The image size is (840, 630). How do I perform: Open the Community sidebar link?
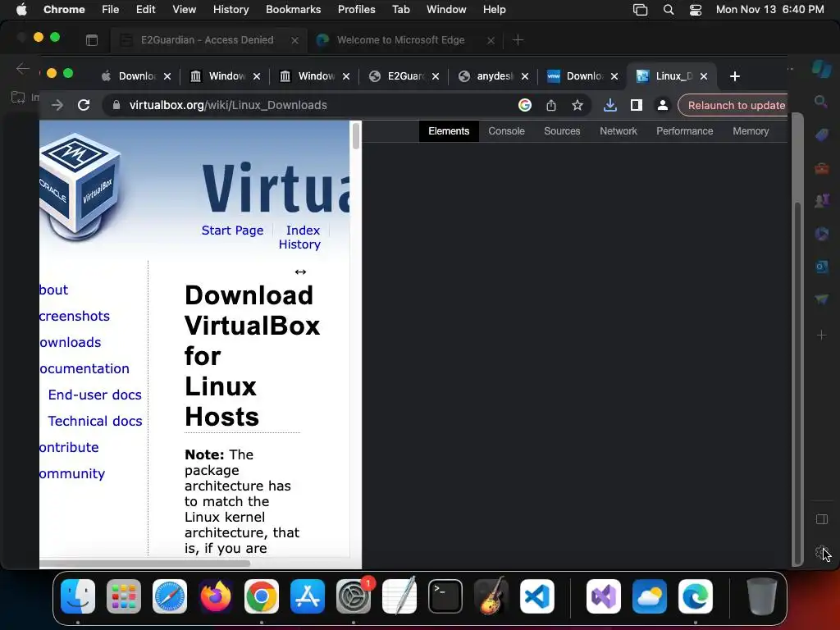(x=72, y=473)
